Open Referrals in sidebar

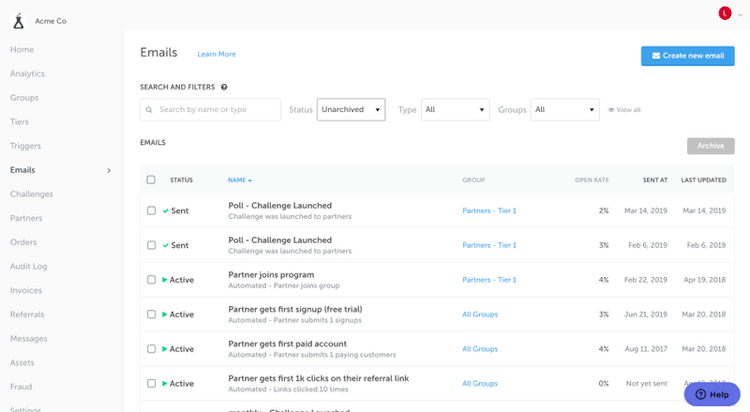tap(27, 314)
